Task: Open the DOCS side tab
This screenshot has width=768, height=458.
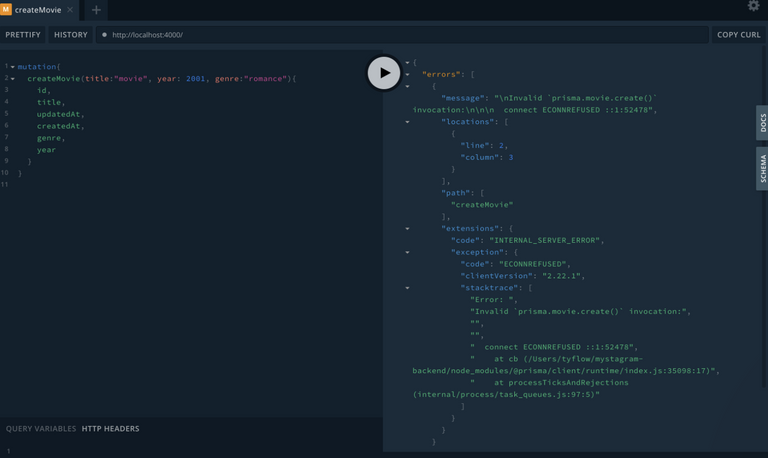Action: point(763,123)
